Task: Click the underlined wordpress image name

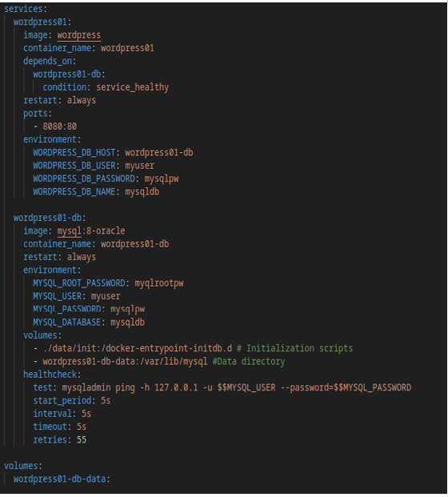Action: pyautogui.click(x=79, y=35)
